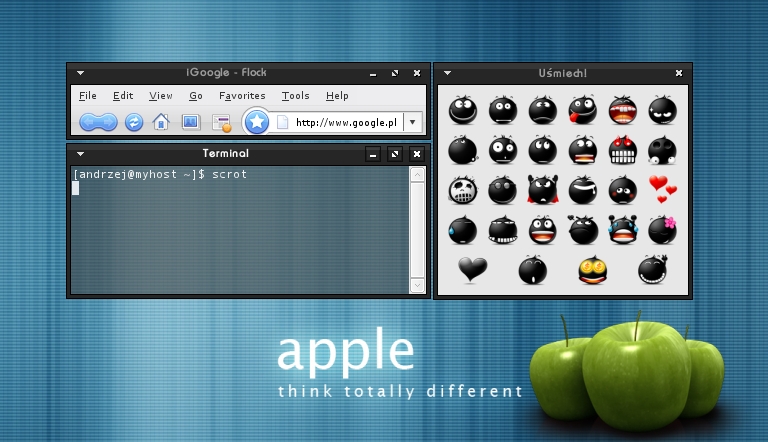
Task: Open the Tools menu in Flock
Action: [x=295, y=96]
